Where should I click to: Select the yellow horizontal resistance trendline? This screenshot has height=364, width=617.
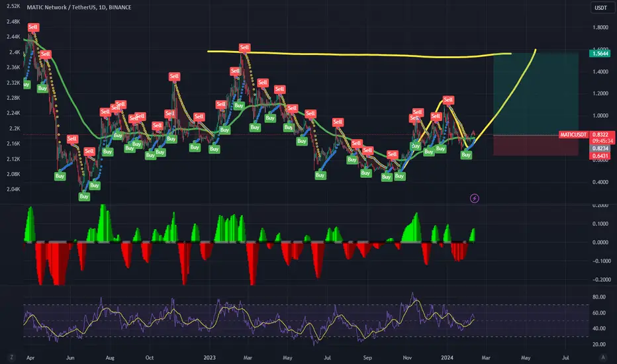point(359,54)
